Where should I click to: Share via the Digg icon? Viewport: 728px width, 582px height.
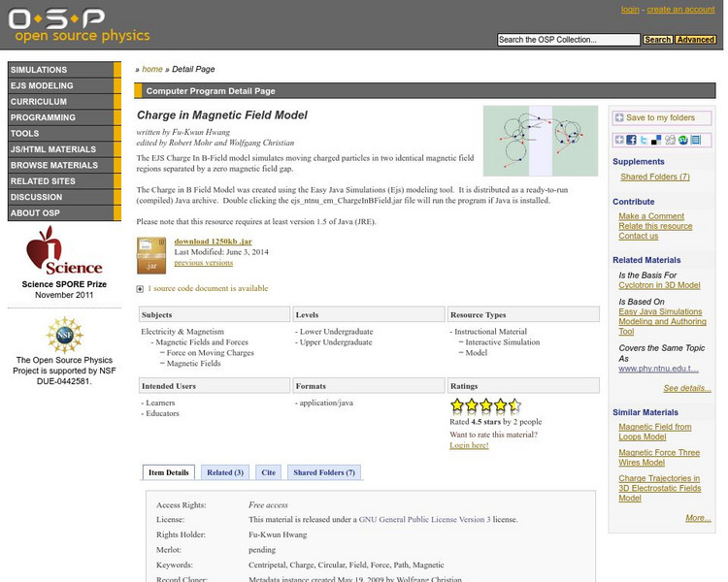tap(670, 140)
